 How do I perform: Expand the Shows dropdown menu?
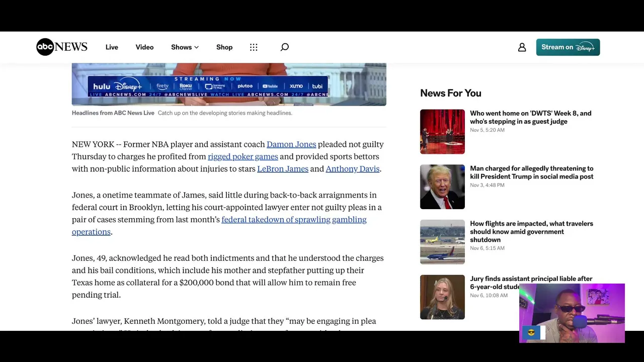click(185, 47)
